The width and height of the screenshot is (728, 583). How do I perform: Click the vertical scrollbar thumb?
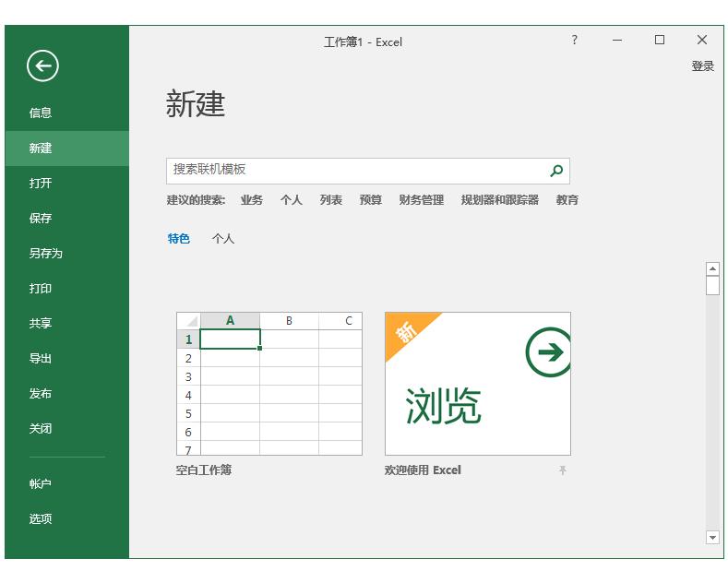(x=712, y=285)
